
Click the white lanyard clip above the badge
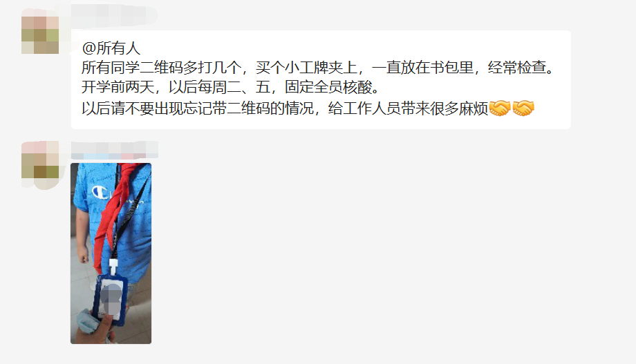tap(113, 267)
